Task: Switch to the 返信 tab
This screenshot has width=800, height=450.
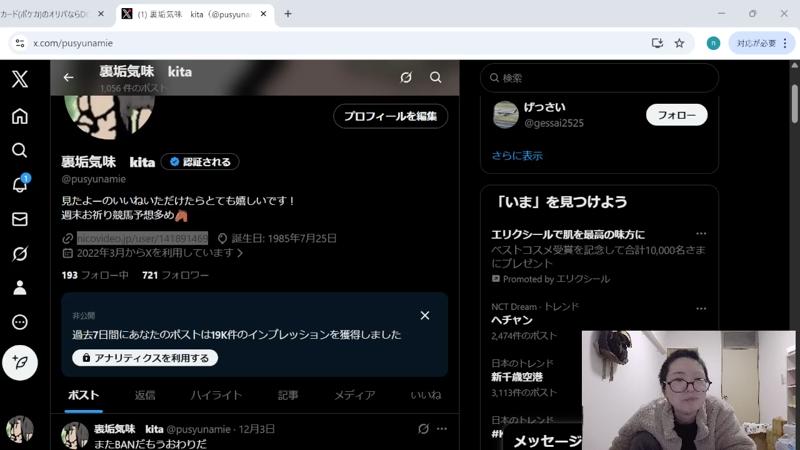Action: click(x=145, y=395)
